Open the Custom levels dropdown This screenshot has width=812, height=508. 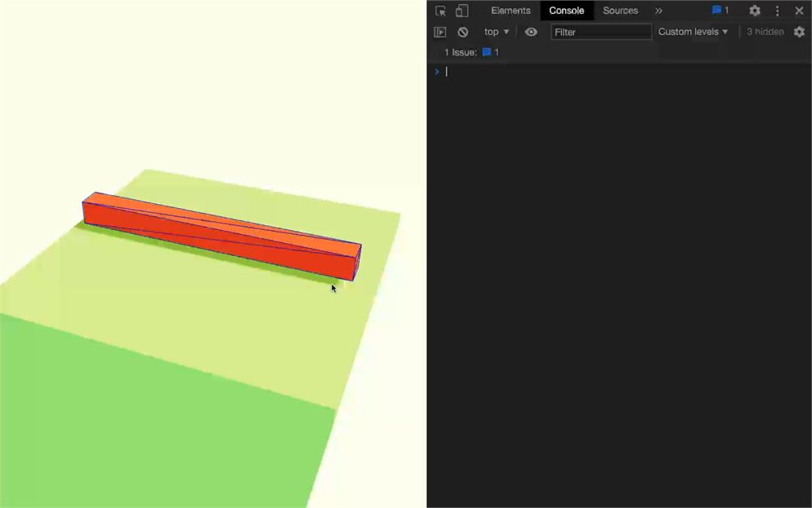(x=693, y=32)
